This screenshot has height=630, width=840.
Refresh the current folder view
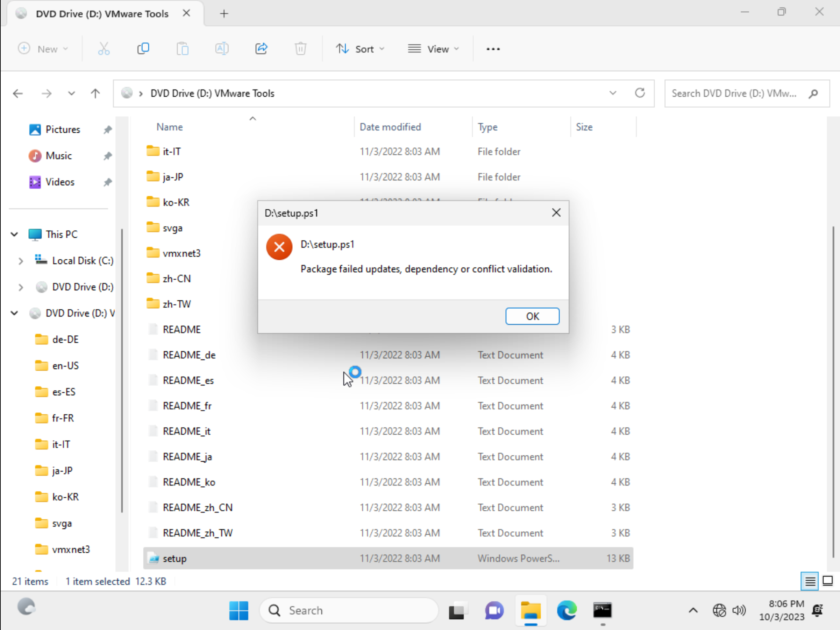click(x=640, y=93)
